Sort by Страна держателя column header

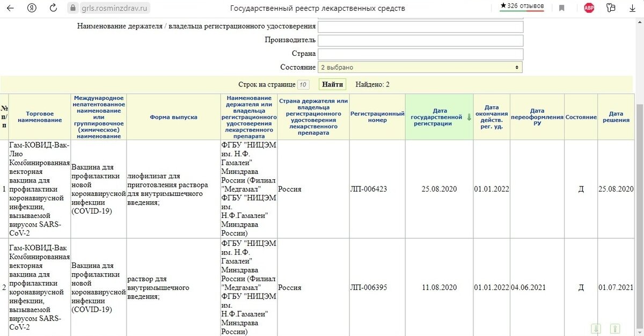(312, 117)
